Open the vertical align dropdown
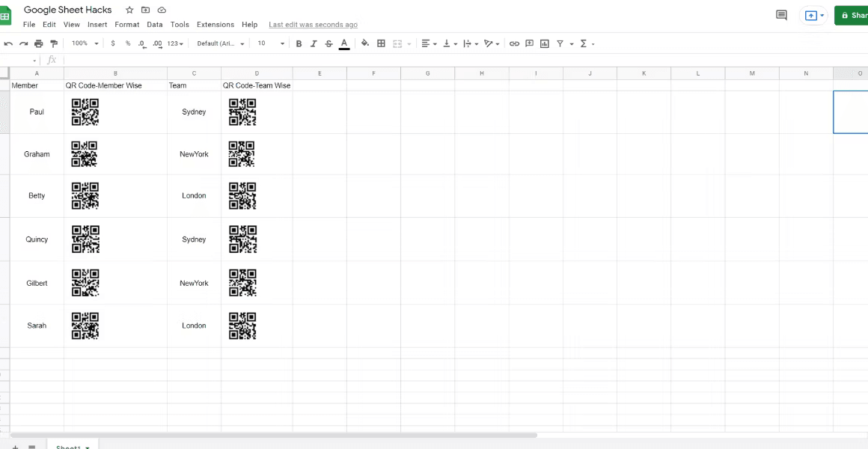The width and height of the screenshot is (868, 449). pos(450,43)
